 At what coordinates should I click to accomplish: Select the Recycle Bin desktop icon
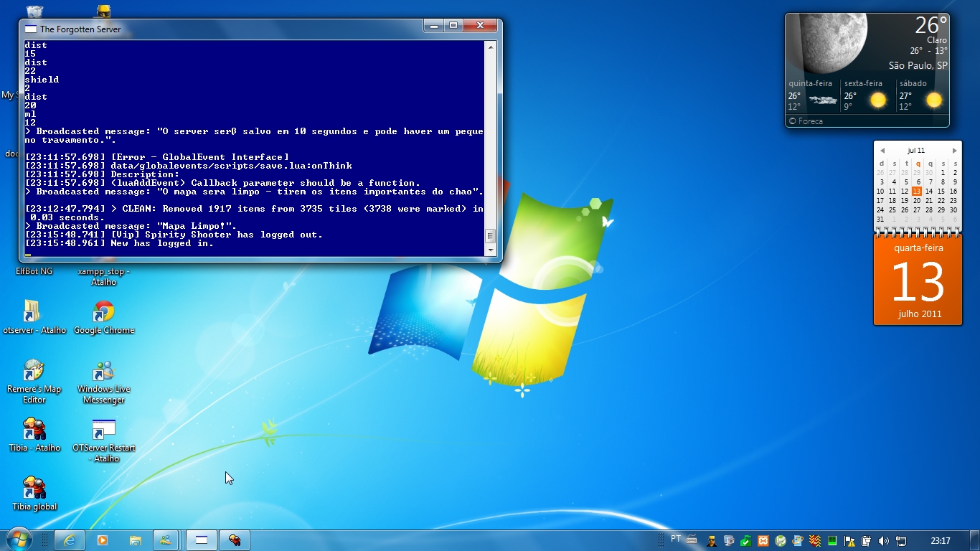click(34, 11)
